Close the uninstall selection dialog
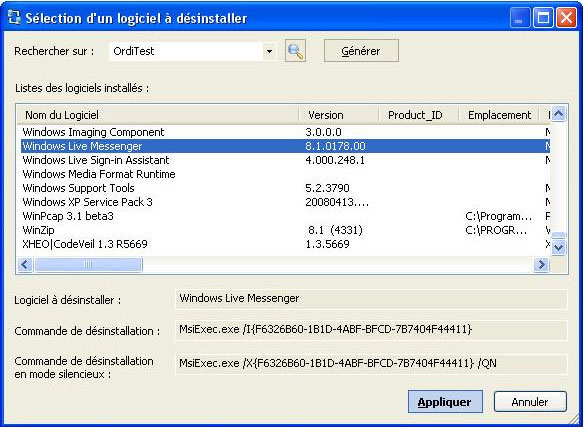Image resolution: width=584 pixels, height=427 pixels. [x=566, y=18]
